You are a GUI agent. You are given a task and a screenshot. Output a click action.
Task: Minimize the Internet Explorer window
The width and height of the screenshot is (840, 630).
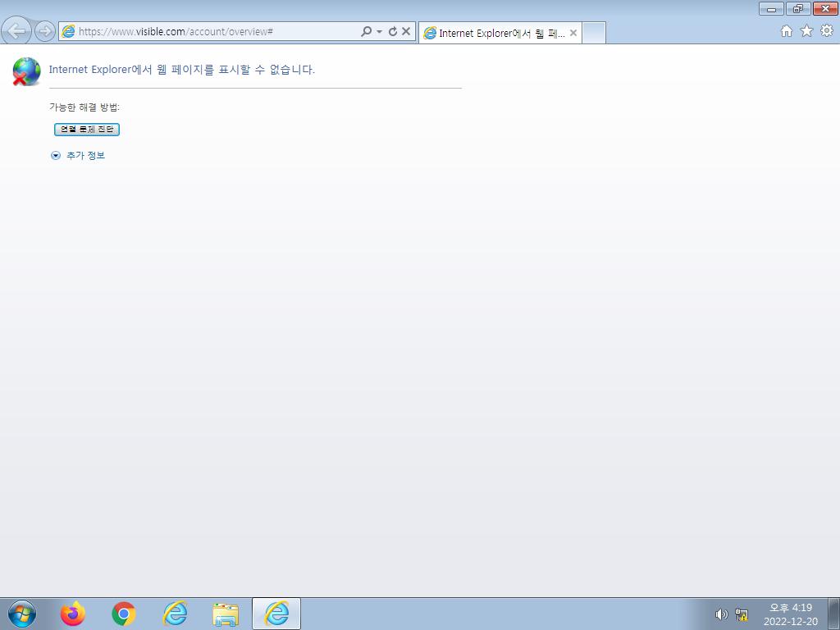[x=771, y=8]
